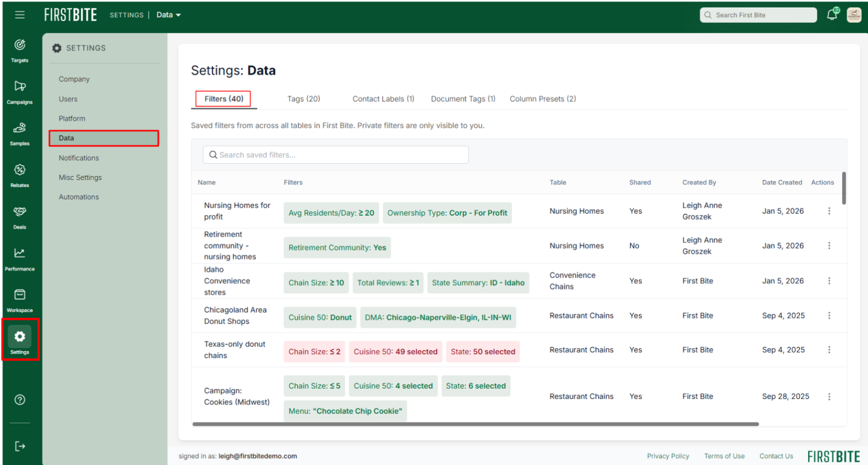The image size is (868, 465).
Task: Click the DMA: Chicago-Naperville-Elgin chip
Action: [x=438, y=318]
